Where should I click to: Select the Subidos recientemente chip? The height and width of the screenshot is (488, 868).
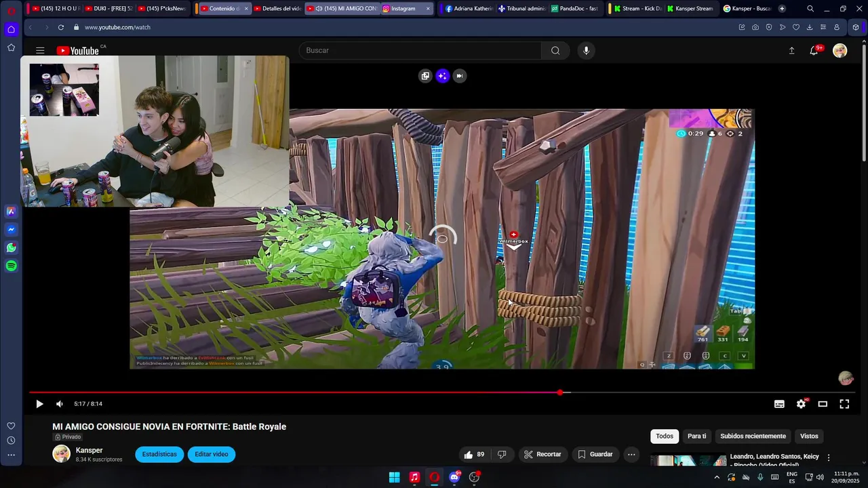pyautogui.click(x=753, y=436)
